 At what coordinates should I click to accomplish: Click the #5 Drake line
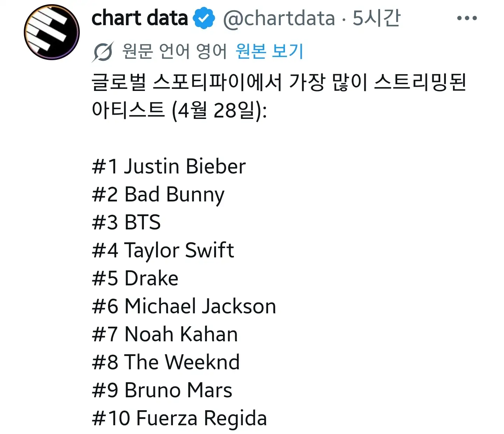point(135,278)
